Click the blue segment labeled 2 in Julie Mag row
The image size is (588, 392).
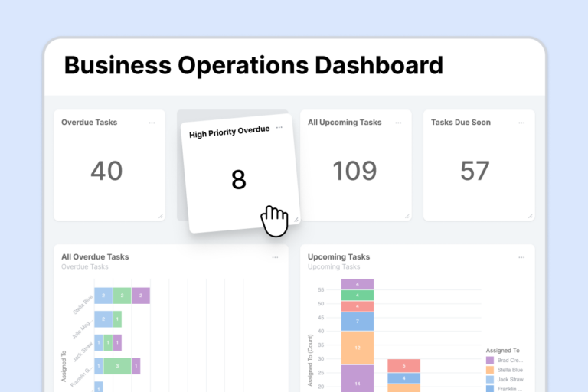click(103, 319)
